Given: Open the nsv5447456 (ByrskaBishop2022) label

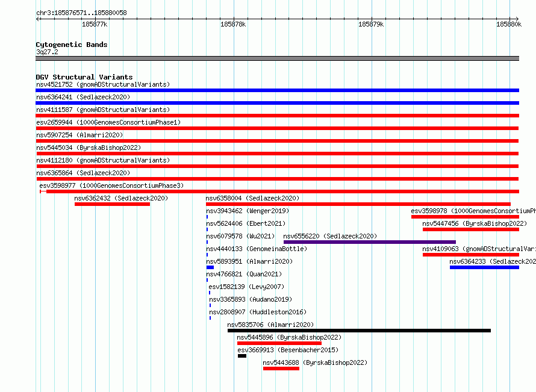Looking at the screenshot, I should (x=475, y=223).
